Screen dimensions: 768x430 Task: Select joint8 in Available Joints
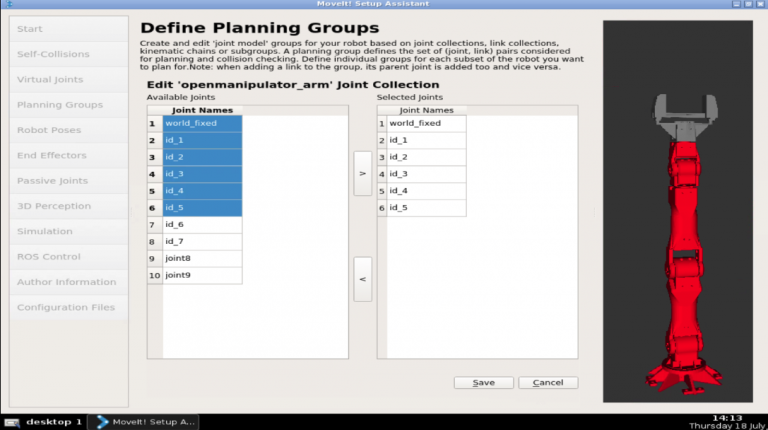tap(202, 258)
